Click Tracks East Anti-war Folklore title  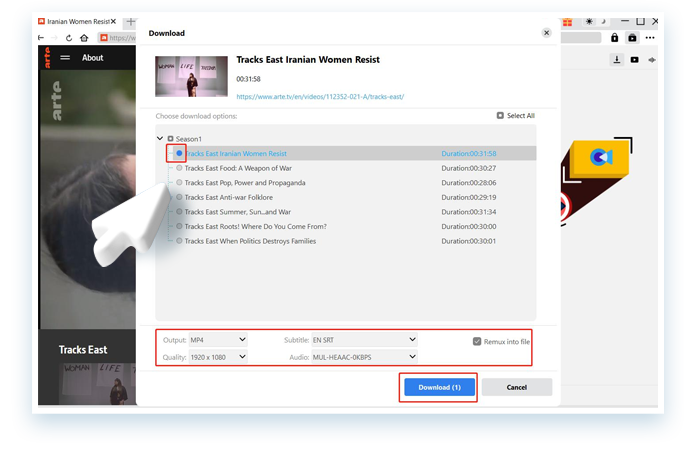(229, 197)
